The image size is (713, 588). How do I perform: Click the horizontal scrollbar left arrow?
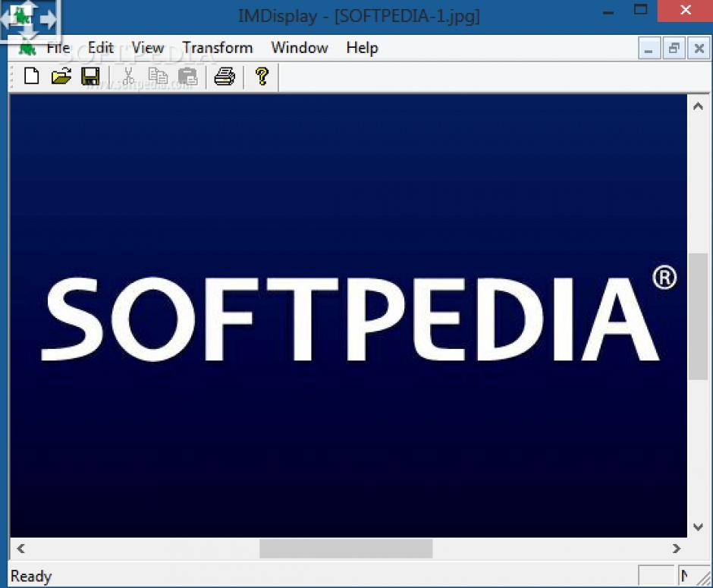(x=20, y=549)
